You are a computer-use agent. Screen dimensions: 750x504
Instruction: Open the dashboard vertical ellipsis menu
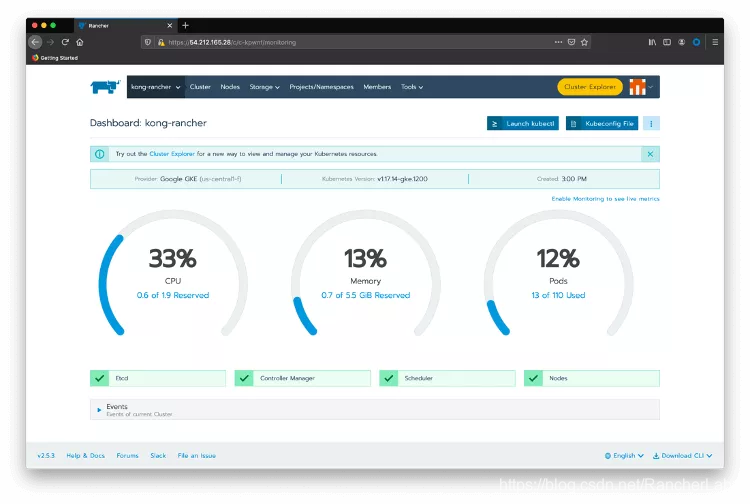[651, 123]
